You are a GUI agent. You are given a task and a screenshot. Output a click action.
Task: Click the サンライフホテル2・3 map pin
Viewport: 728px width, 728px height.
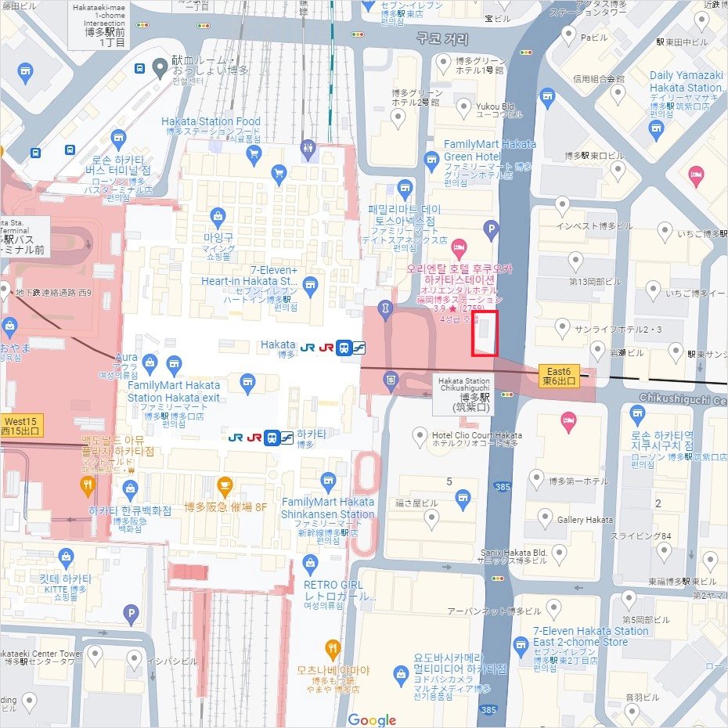[562, 327]
